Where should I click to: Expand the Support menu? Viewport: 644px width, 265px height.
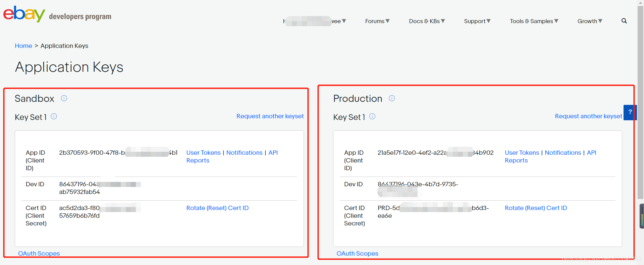pos(477,21)
